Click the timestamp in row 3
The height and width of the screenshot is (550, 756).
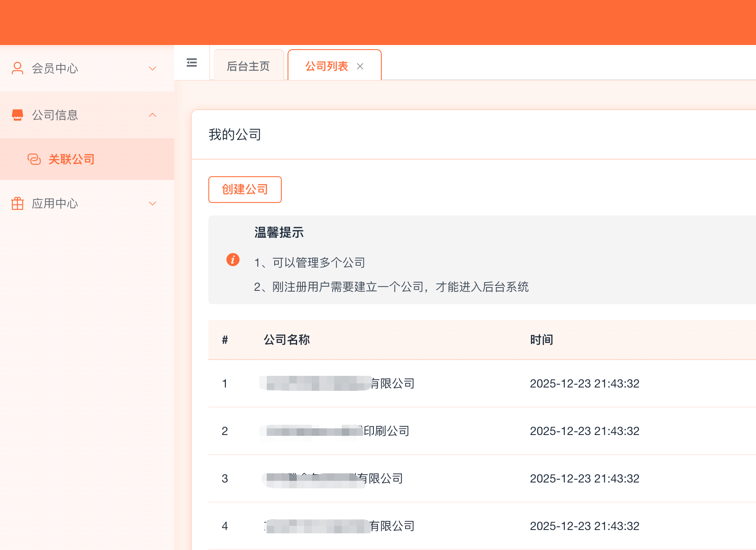584,478
